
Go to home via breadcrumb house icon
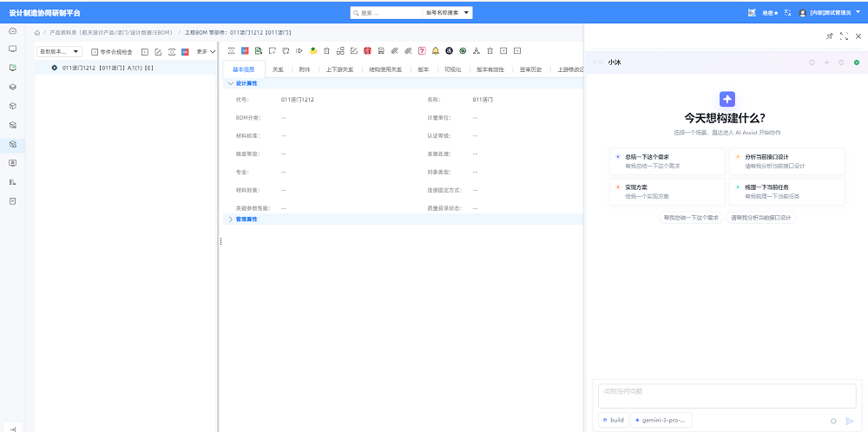point(37,33)
